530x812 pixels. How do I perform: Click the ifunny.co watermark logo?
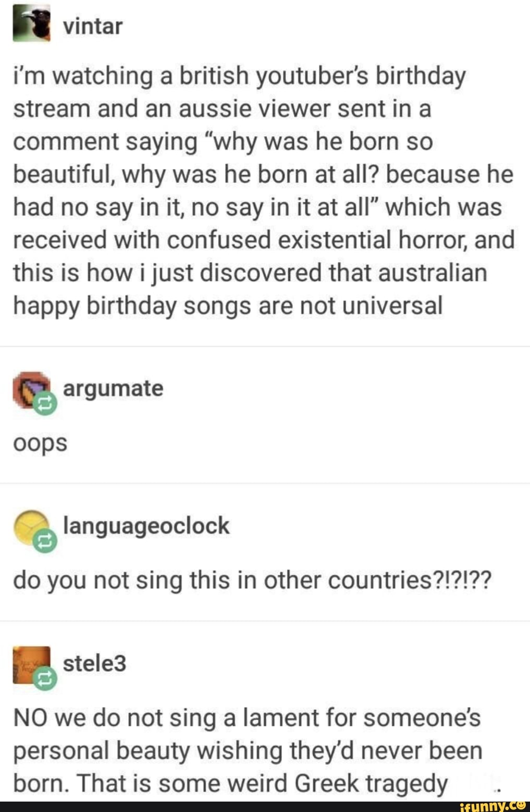pos(493,806)
